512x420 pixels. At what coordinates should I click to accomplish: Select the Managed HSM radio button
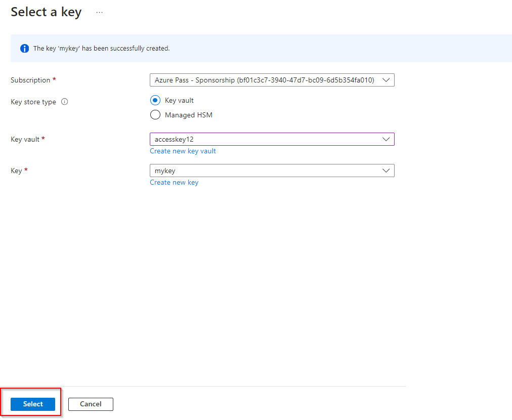coord(155,115)
